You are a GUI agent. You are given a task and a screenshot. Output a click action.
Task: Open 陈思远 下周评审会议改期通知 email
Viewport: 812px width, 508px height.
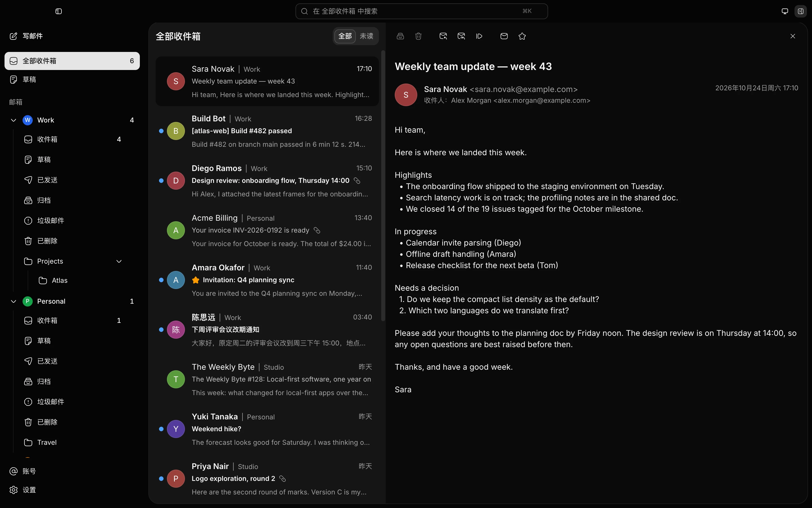click(x=267, y=330)
